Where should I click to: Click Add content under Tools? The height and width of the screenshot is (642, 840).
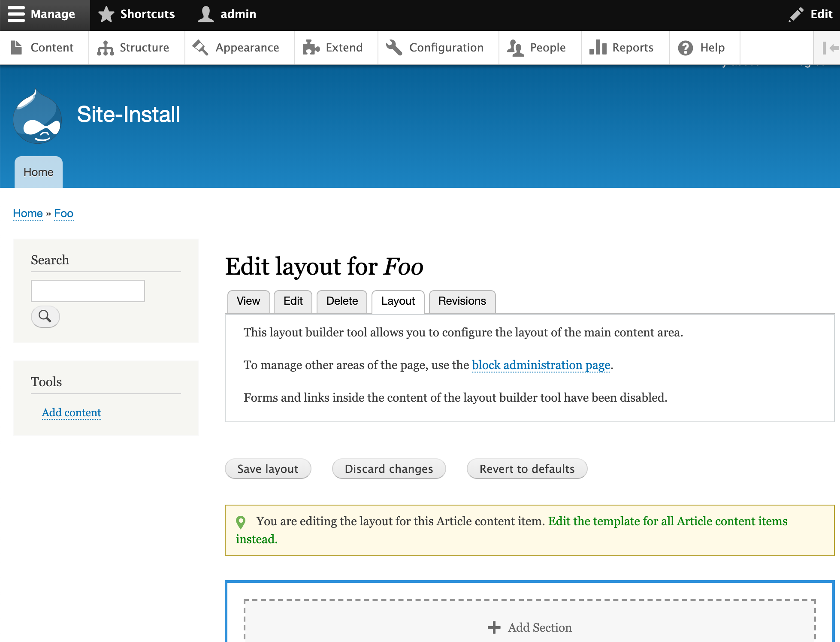71,412
